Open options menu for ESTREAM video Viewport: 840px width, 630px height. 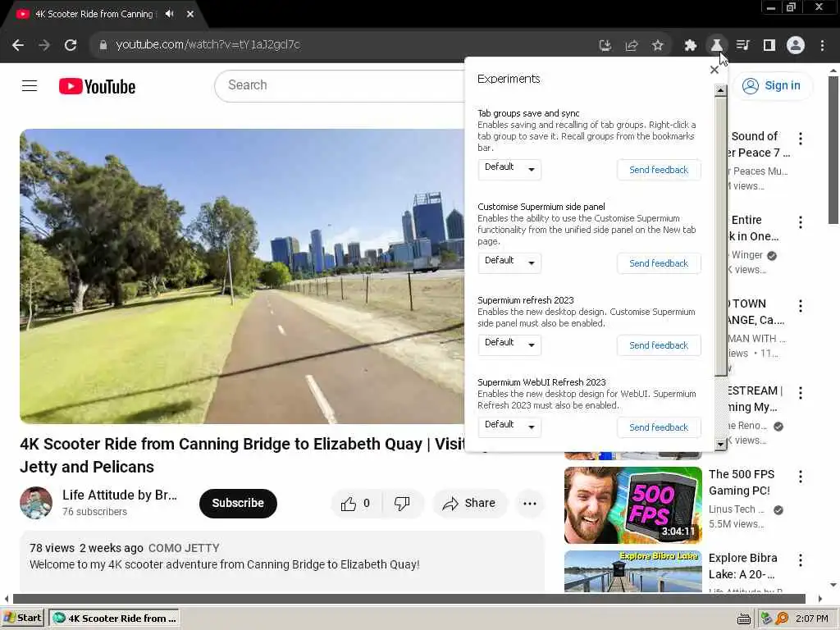tap(801, 393)
